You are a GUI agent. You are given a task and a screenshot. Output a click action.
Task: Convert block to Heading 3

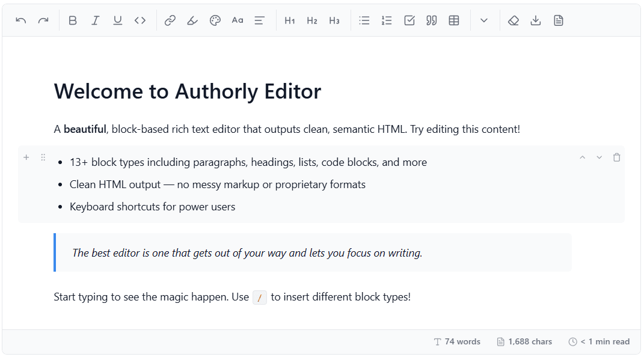click(x=334, y=20)
